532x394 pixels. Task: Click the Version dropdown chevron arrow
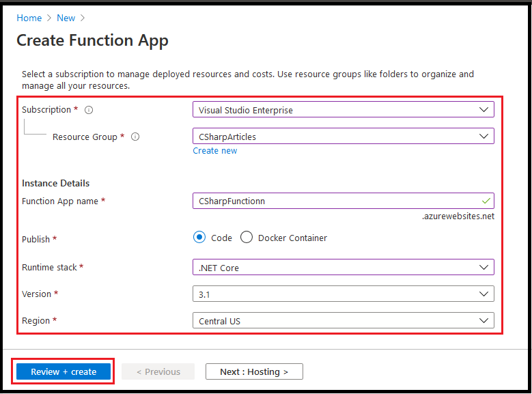(x=484, y=294)
